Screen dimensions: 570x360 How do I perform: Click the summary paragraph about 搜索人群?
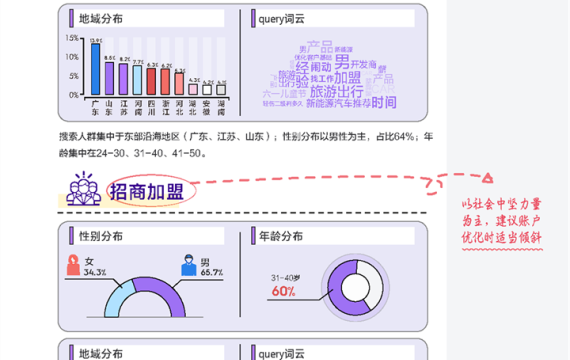(246, 145)
